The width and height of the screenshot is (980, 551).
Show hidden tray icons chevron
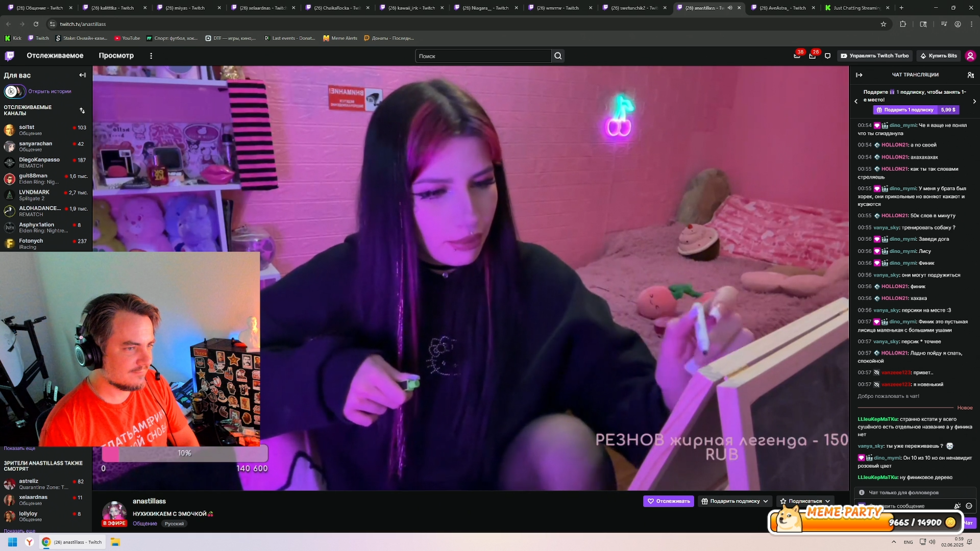(894, 542)
